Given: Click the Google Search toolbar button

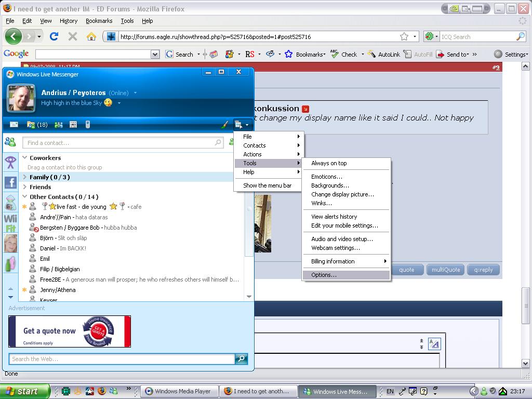Looking at the screenshot, I should tap(180, 54).
